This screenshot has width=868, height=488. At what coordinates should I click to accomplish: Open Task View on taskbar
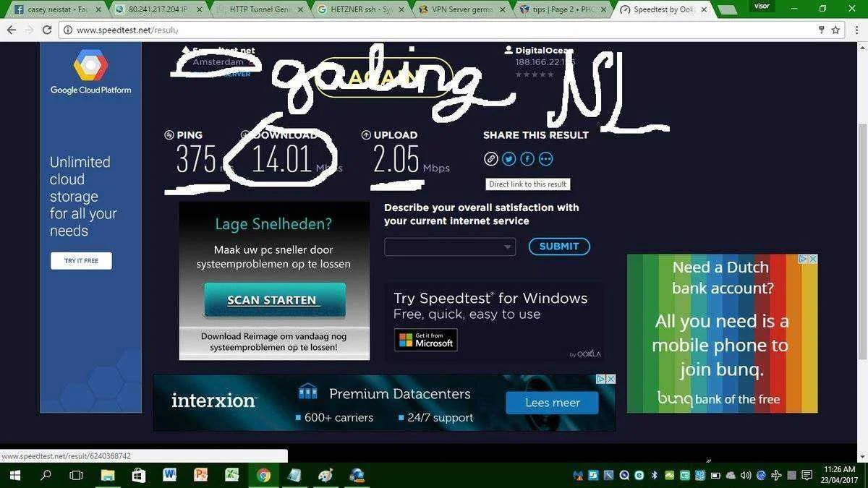tap(76, 475)
